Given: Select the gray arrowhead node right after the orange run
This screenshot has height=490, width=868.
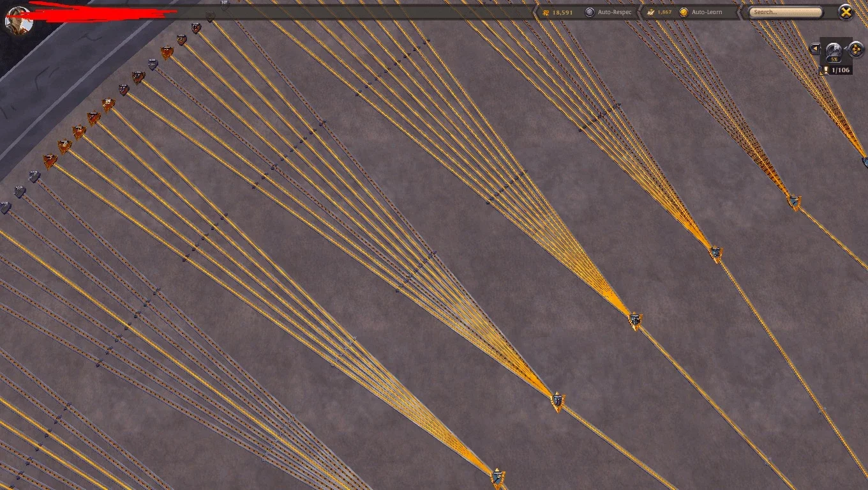Looking at the screenshot, I should (34, 176).
